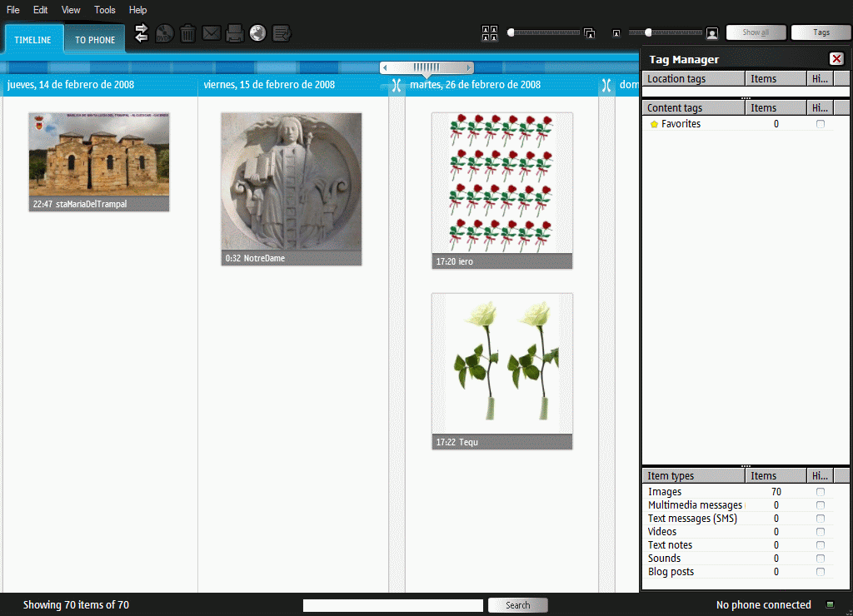Open the burn to DVD tool
This screenshot has height=616, width=853.
click(x=164, y=32)
